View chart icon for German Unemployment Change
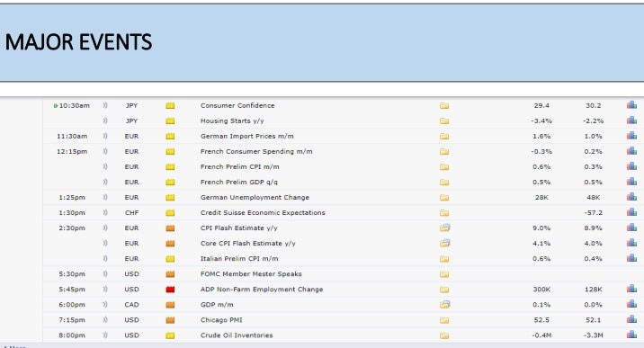644x348 pixels. click(x=631, y=197)
